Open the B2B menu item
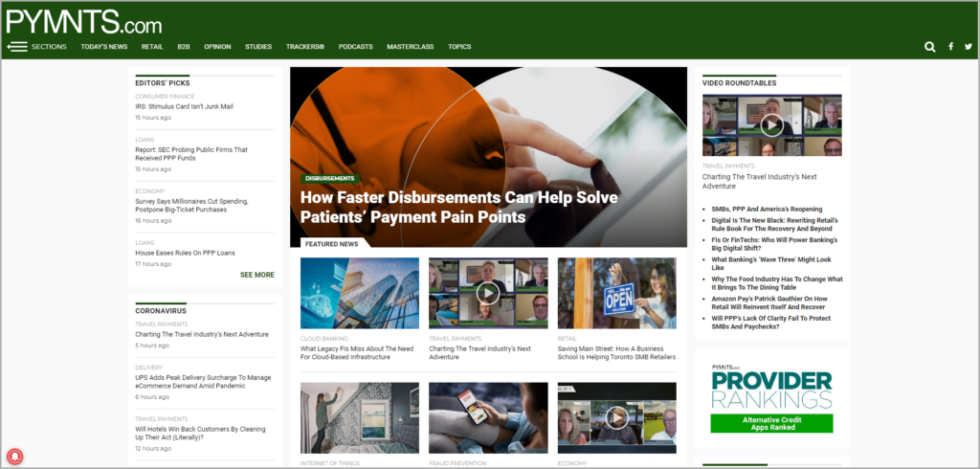Image resolution: width=980 pixels, height=469 pixels. [x=183, y=47]
